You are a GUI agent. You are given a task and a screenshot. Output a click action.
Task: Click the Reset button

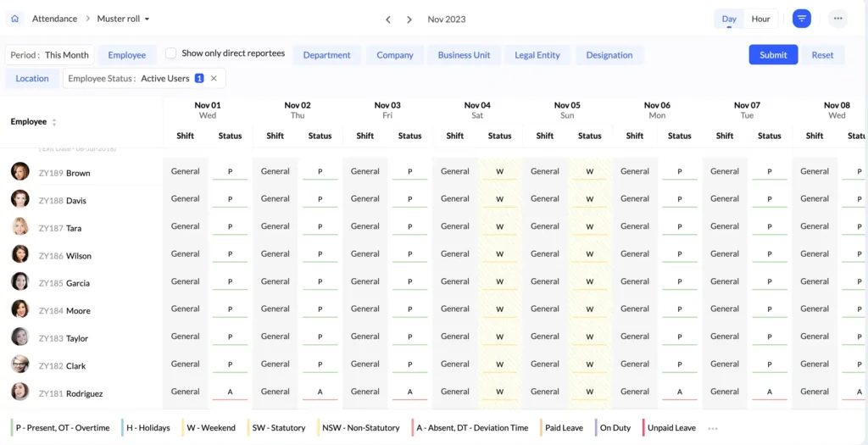[x=822, y=55]
